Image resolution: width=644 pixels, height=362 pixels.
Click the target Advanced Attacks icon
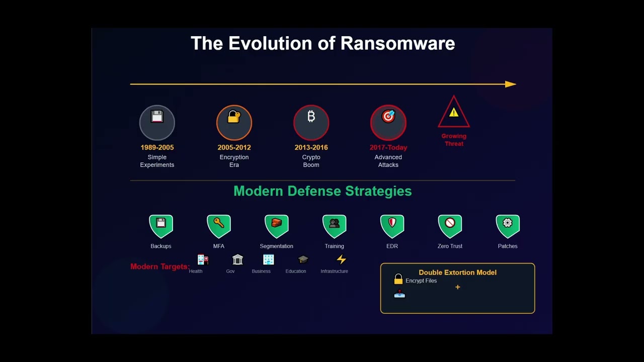pyautogui.click(x=388, y=122)
